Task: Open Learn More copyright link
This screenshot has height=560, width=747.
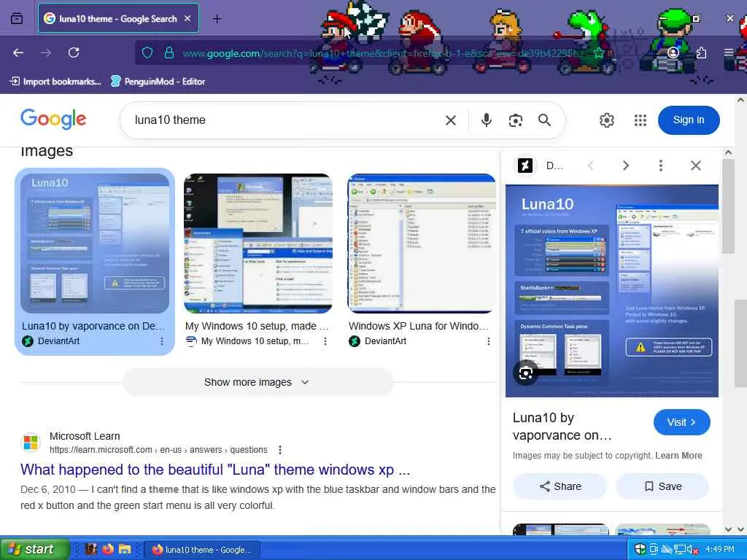Action: (678, 456)
